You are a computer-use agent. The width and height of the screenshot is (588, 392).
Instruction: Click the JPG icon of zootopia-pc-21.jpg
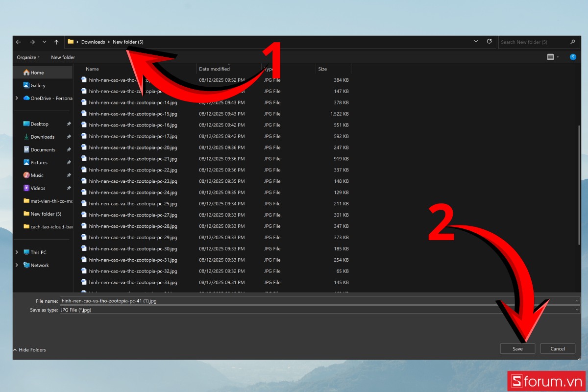click(84, 159)
